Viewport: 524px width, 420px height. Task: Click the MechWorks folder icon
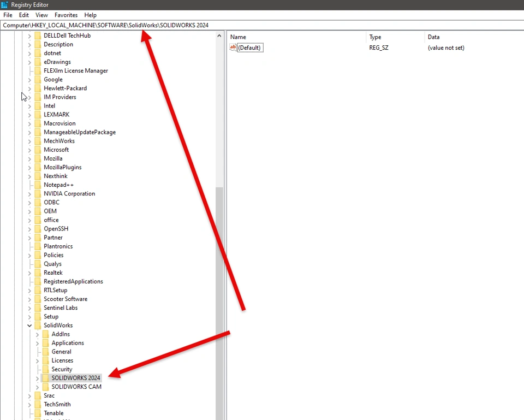click(x=38, y=141)
